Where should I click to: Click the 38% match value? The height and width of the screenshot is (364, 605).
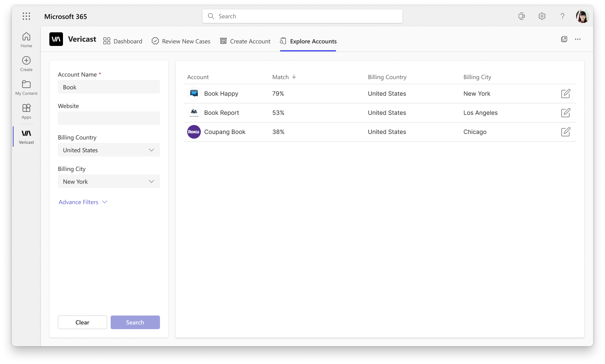point(278,132)
